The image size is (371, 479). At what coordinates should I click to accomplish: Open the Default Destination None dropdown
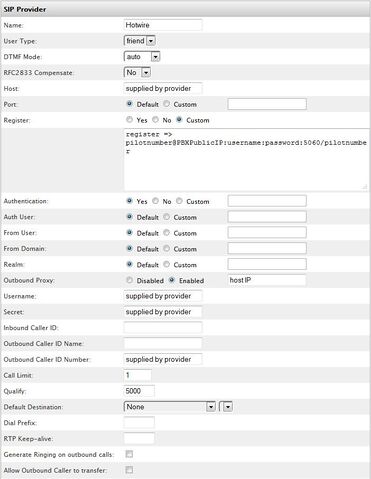(170, 407)
